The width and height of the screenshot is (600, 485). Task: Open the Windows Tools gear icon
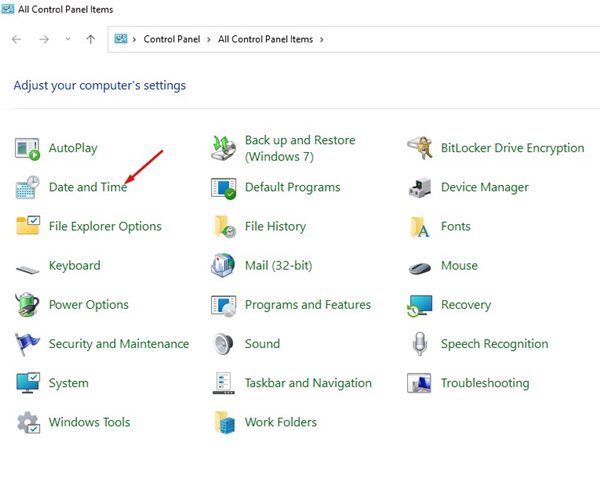27,422
